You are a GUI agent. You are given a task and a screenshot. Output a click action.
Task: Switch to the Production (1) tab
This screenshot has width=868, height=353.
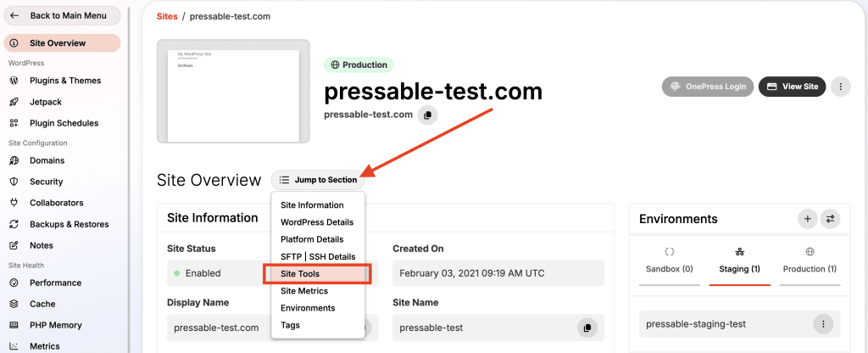click(x=810, y=261)
